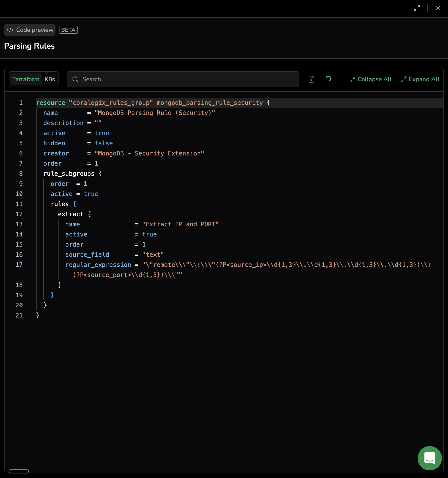Click the description attribute on line 3
Image resolution: width=448 pixels, height=478 pixels.
(x=63, y=123)
